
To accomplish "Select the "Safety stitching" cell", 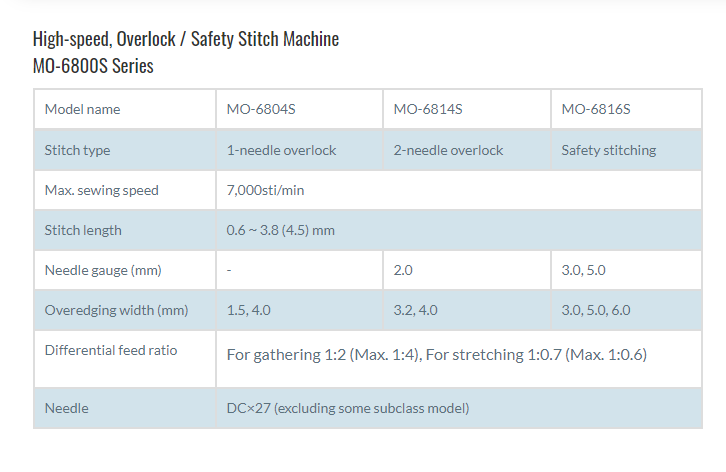I will 609,150.
